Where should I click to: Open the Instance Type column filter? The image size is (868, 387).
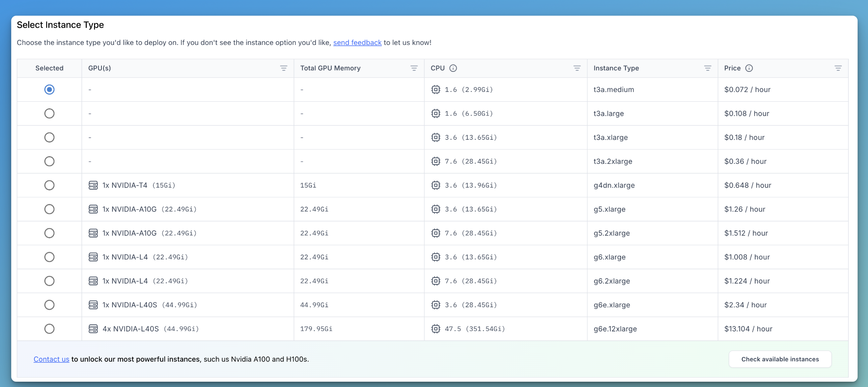click(x=707, y=68)
